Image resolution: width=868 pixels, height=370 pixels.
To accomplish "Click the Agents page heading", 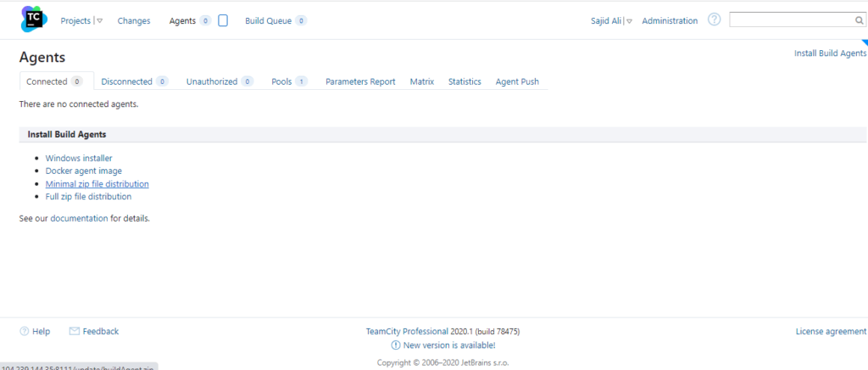I will click(42, 57).
